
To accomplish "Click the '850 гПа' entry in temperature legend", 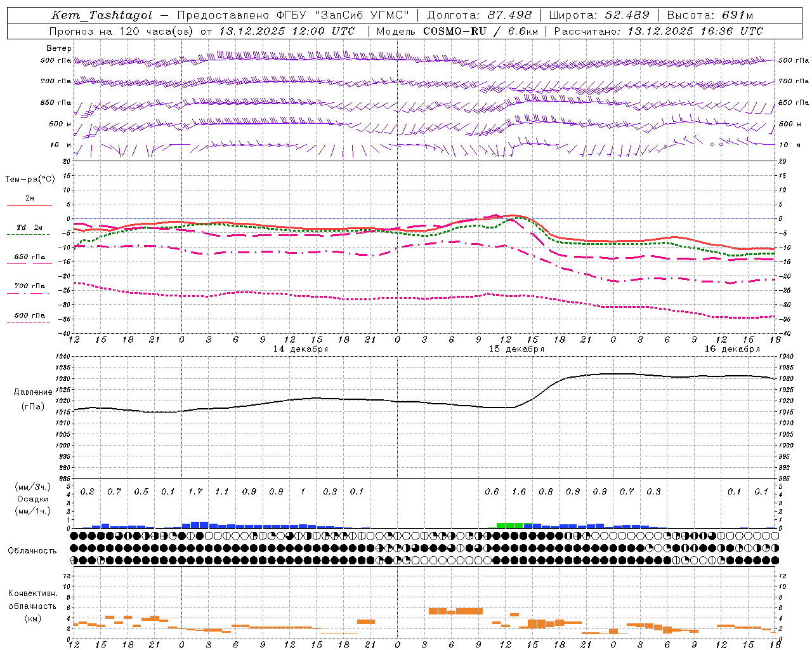I will click(x=30, y=256).
